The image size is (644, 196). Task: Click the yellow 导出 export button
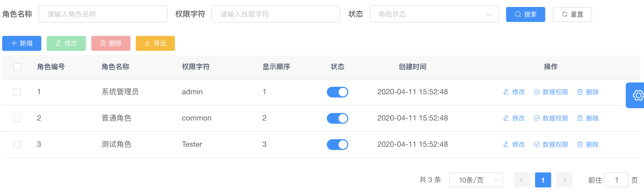click(155, 43)
